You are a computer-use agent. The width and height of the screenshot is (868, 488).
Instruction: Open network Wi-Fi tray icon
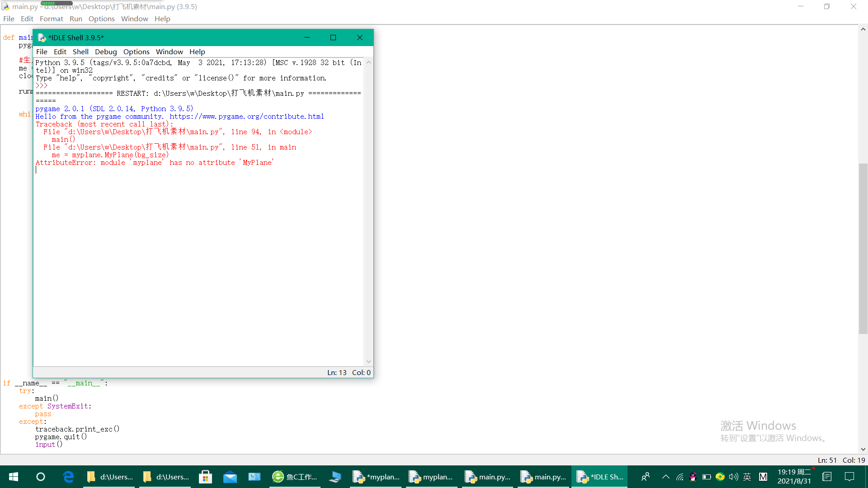click(679, 477)
